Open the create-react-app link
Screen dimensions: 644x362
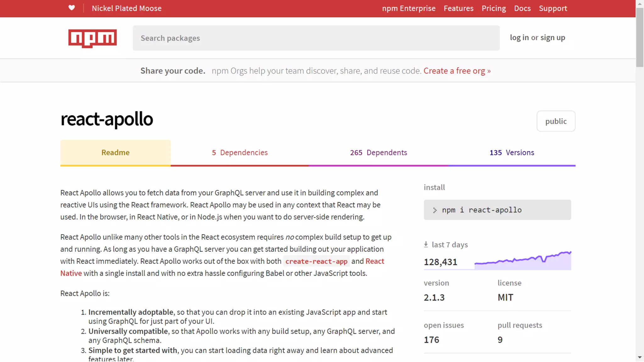click(x=316, y=261)
